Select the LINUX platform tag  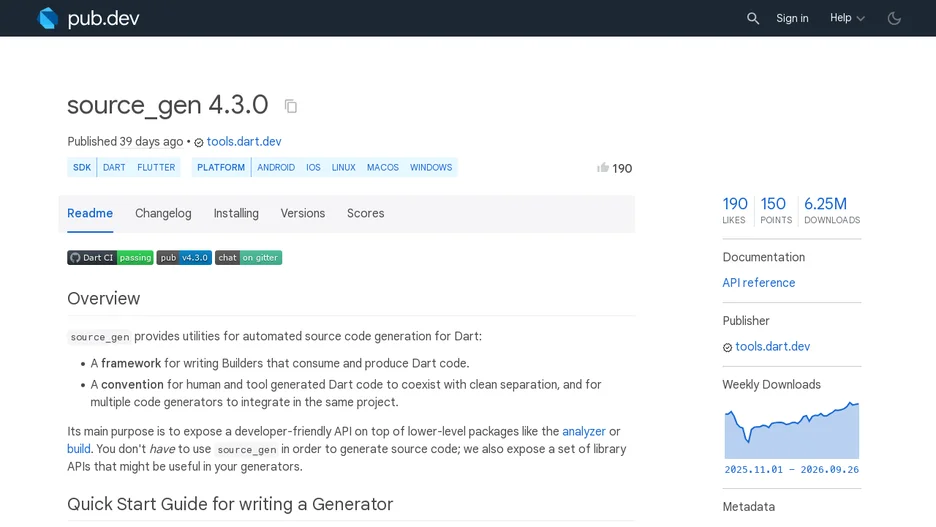click(x=344, y=168)
